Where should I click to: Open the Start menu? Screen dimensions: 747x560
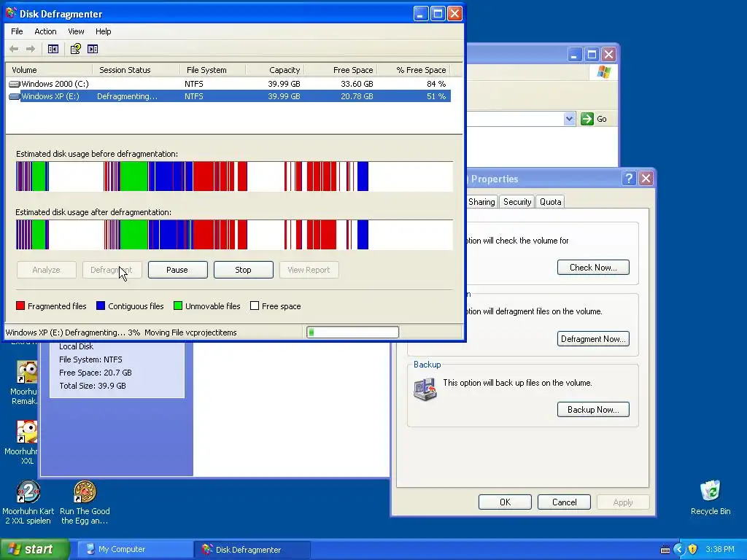[35, 549]
